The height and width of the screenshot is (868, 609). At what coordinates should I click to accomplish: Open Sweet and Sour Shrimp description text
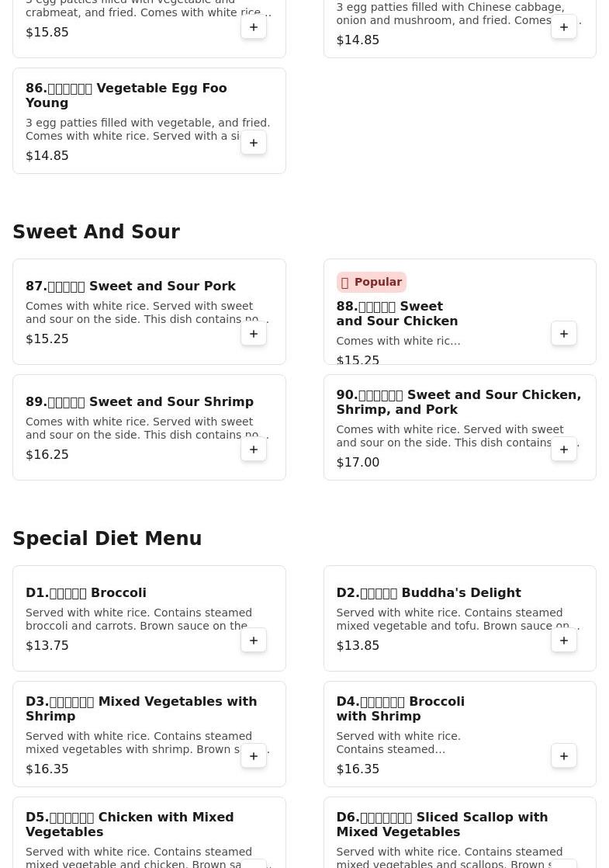pos(146,429)
